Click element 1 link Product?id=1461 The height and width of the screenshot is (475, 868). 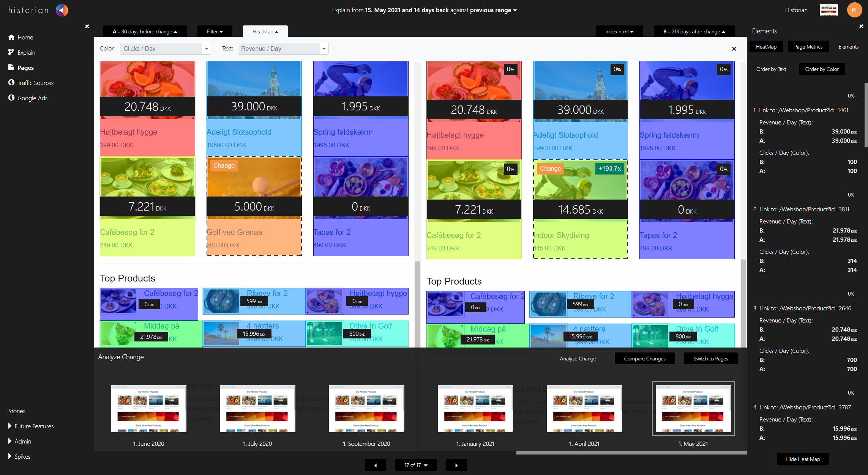tap(801, 110)
